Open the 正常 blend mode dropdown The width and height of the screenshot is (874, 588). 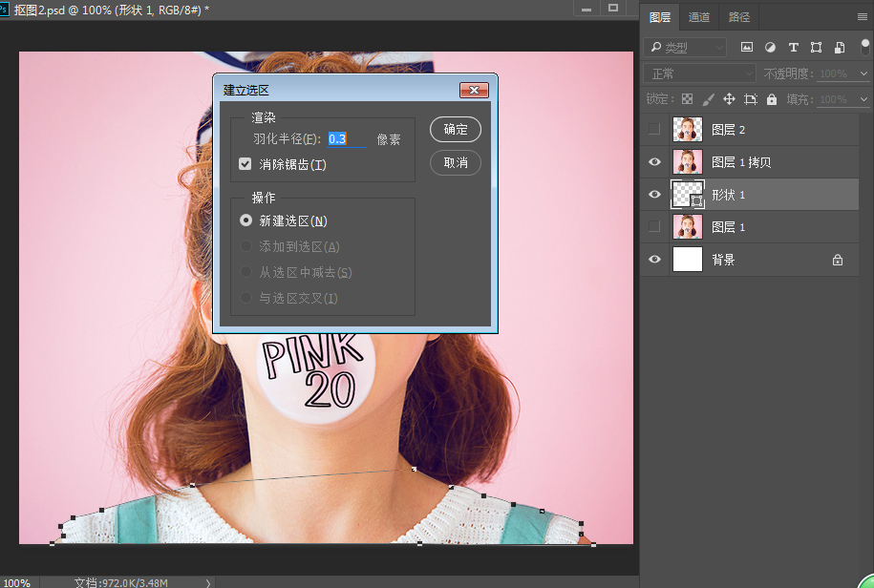699,73
